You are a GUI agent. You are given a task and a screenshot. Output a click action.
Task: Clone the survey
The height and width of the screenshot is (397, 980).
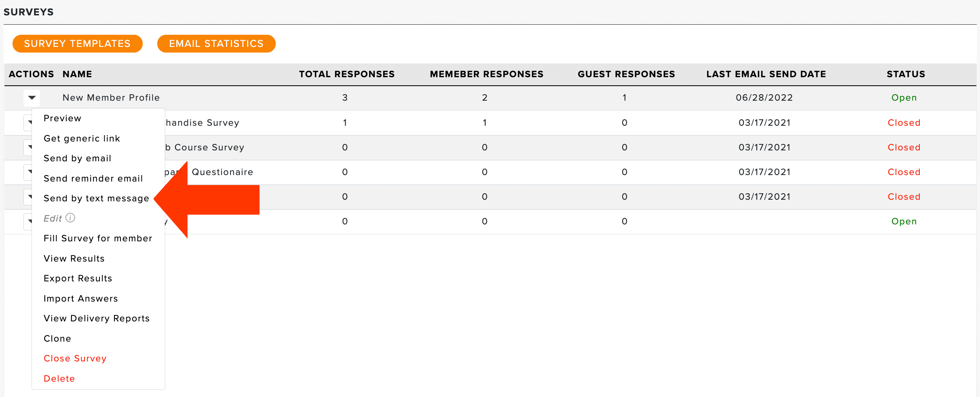click(x=57, y=339)
